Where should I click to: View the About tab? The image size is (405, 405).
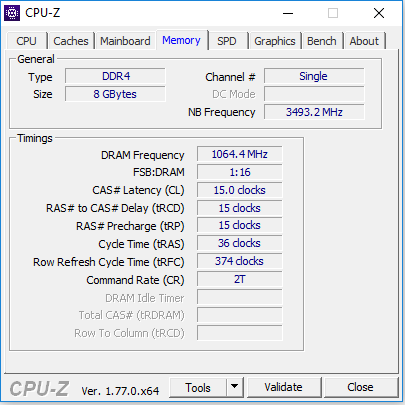[364, 41]
